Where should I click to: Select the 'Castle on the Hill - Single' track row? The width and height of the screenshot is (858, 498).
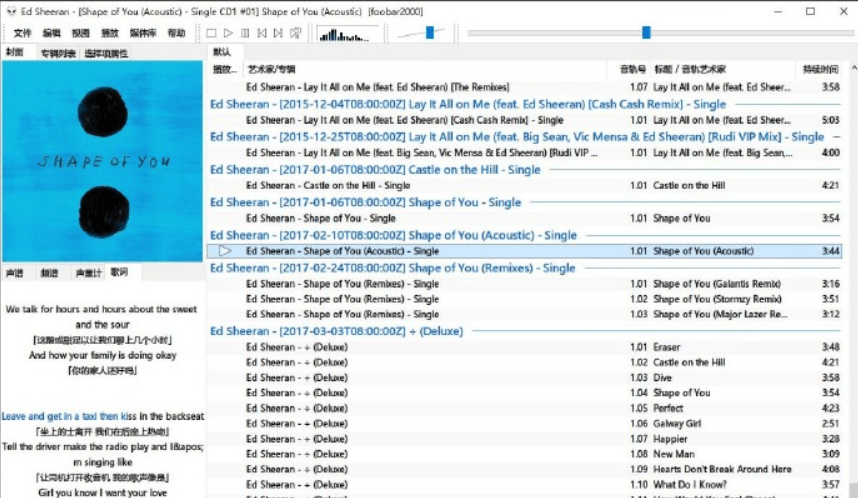pos(525,186)
